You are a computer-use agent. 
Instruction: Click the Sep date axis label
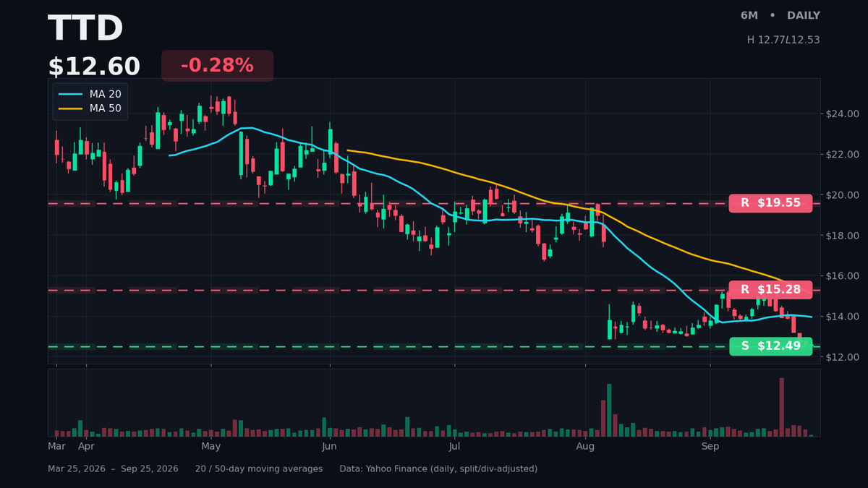(710, 447)
